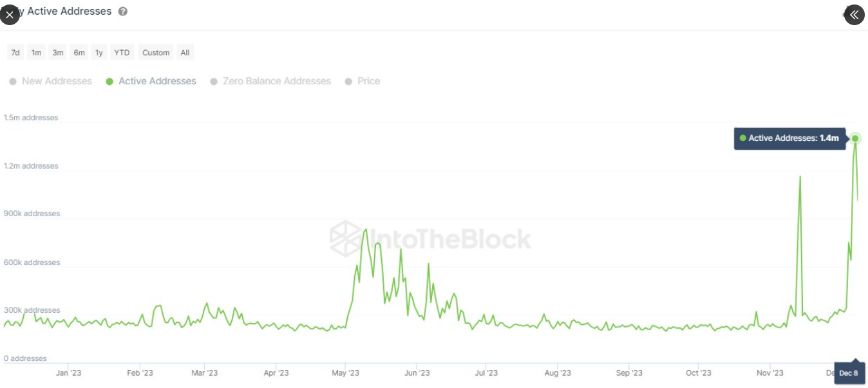Screen dimensions: 868x388
Task: Open the help question mark icon
Action: click(x=123, y=12)
